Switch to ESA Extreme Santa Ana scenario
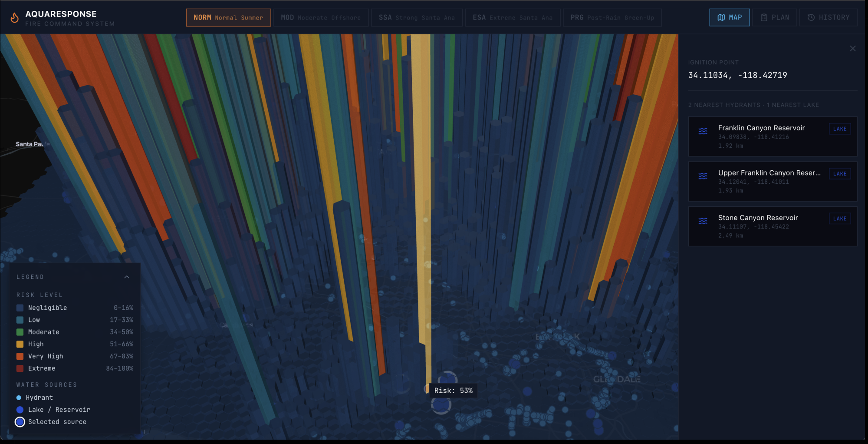The width and height of the screenshot is (868, 444). click(513, 18)
